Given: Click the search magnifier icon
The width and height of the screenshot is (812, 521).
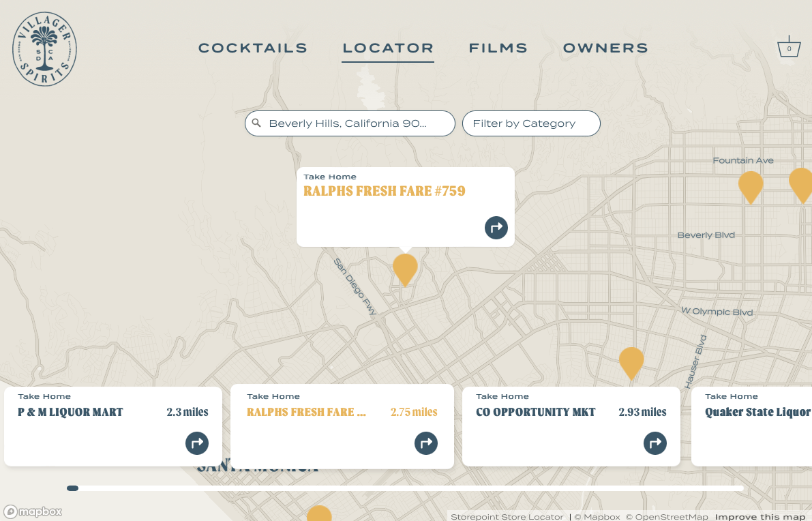Looking at the screenshot, I should [256, 123].
